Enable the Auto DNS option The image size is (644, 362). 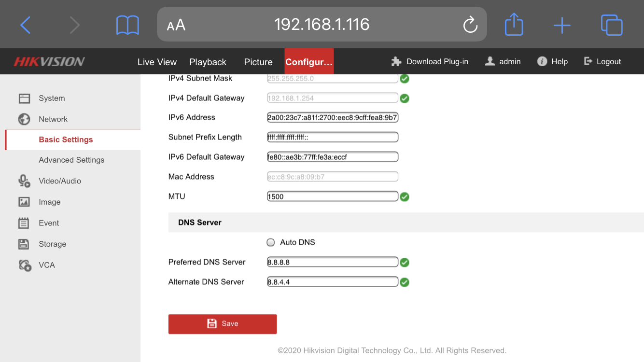click(271, 242)
